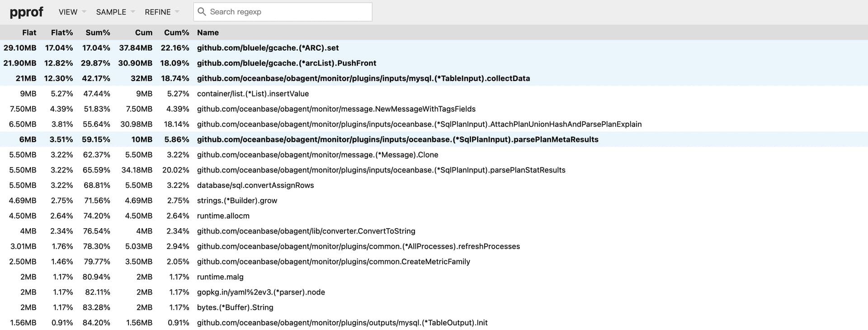Select converter.ConvertToString row

point(434,231)
